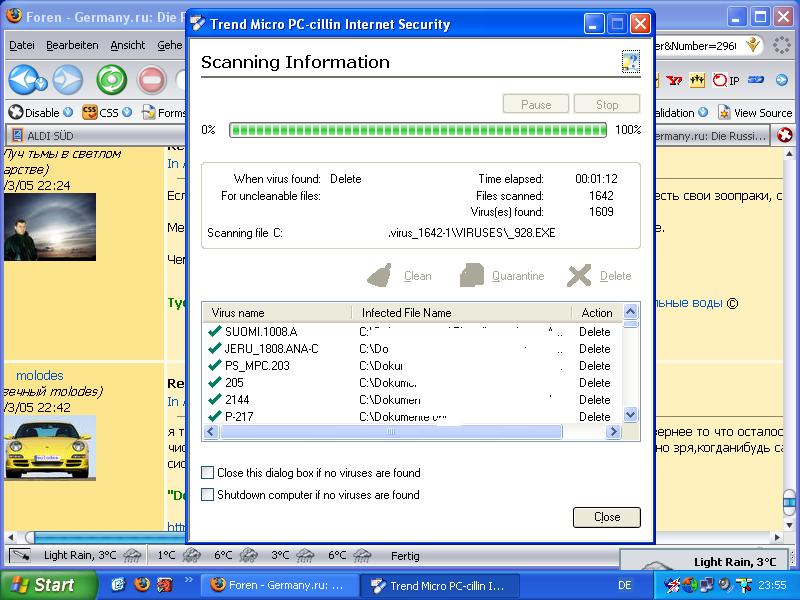Click the yellow car avatar thumbnail
Image resolution: width=800 pixels, height=600 pixels.
50,448
